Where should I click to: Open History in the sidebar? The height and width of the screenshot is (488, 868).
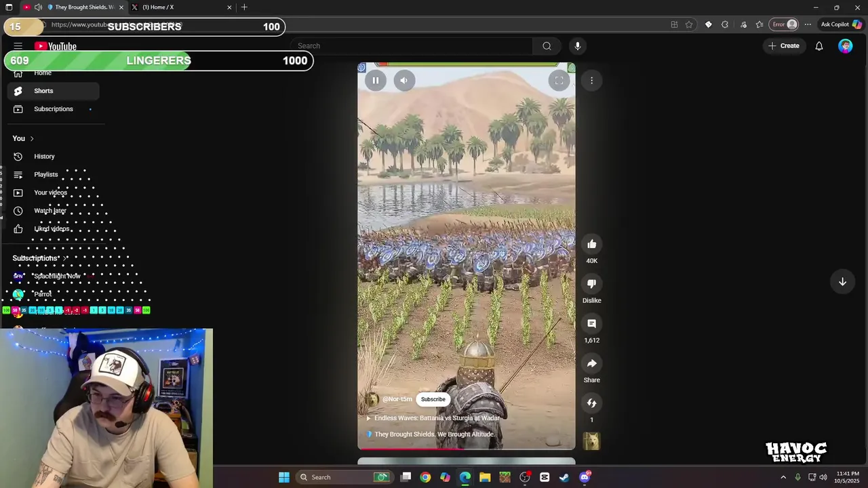pos(54,157)
